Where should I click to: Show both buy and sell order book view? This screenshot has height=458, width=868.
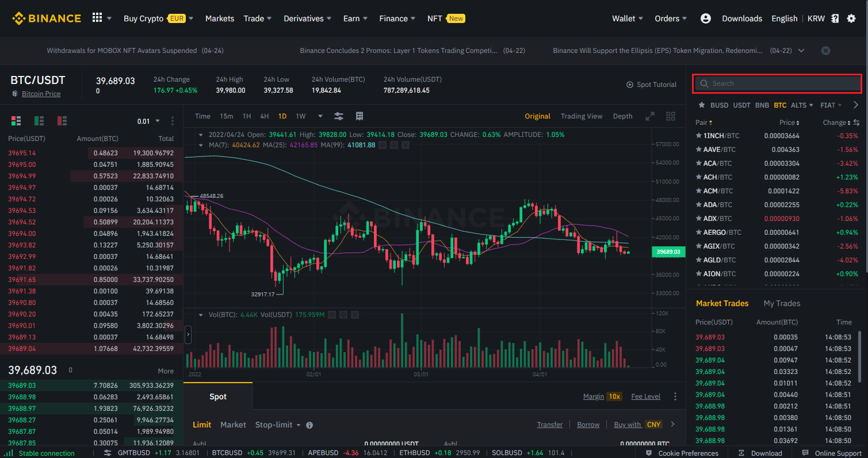tap(16, 121)
